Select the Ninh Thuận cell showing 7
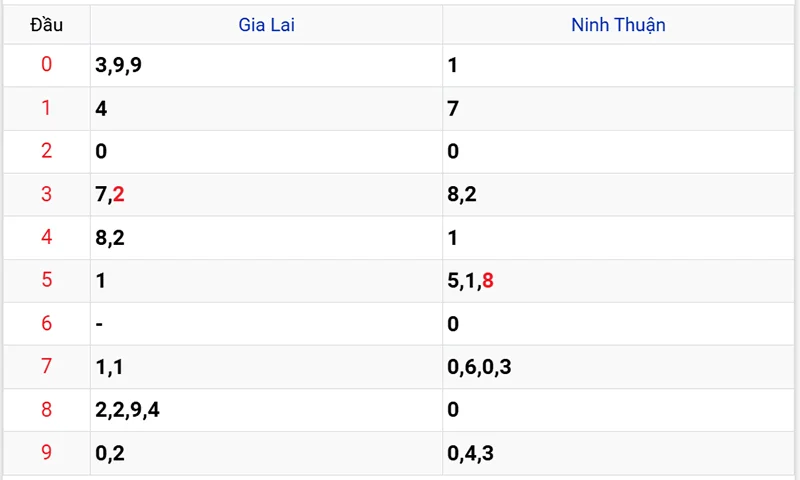 [453, 109]
